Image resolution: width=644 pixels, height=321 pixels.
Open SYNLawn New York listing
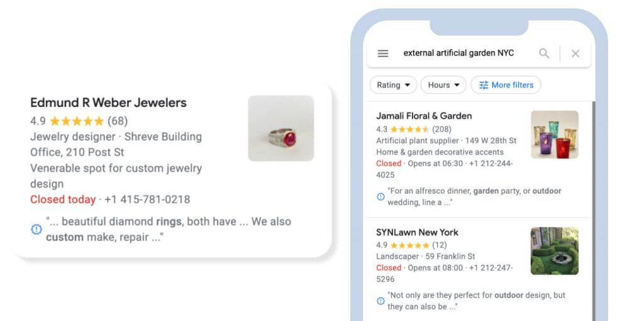417,232
